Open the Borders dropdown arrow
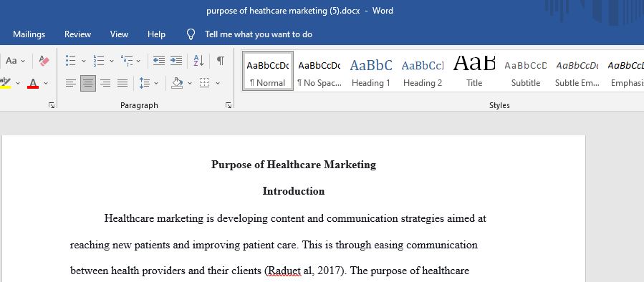644x282 pixels. coord(218,83)
